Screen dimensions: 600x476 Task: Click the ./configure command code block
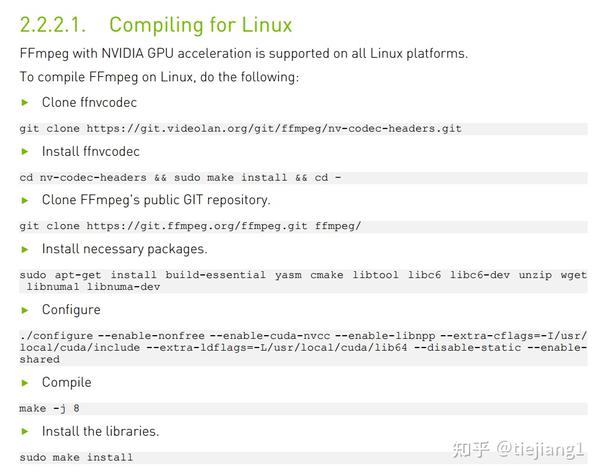(300, 347)
